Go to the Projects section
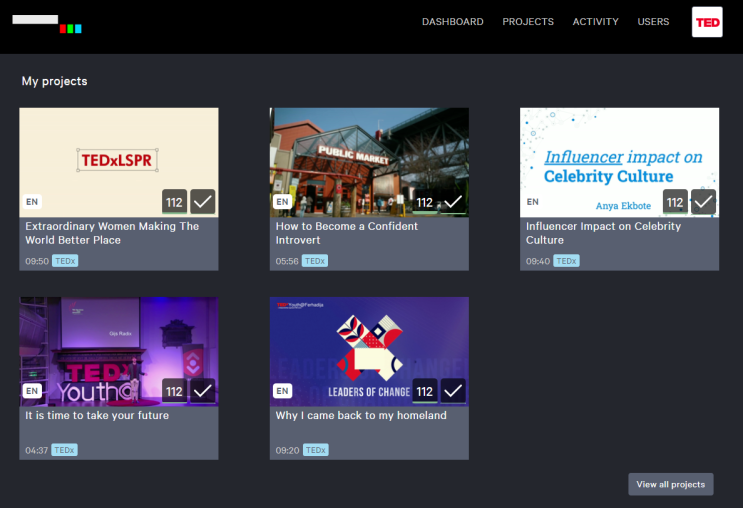743x508 pixels. (528, 22)
